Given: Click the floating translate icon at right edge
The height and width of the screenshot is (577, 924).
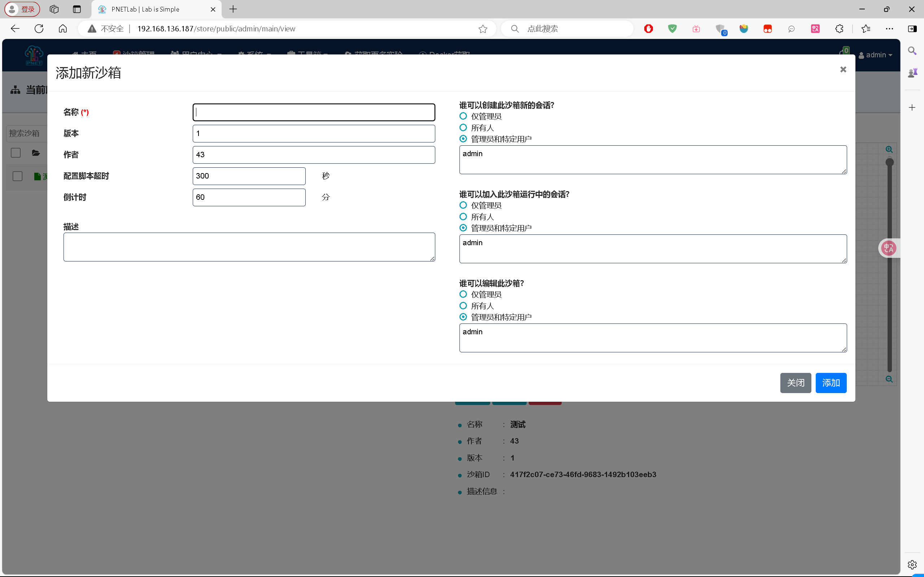Looking at the screenshot, I should tap(889, 248).
